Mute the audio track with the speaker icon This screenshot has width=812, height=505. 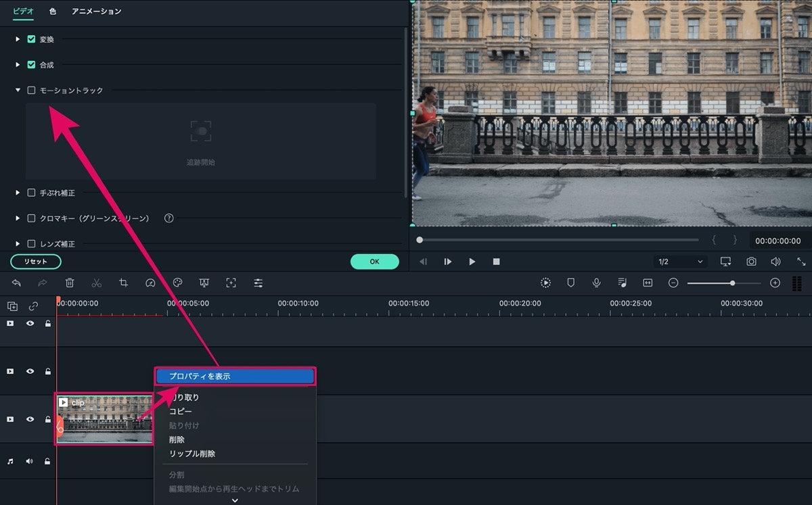coord(30,462)
